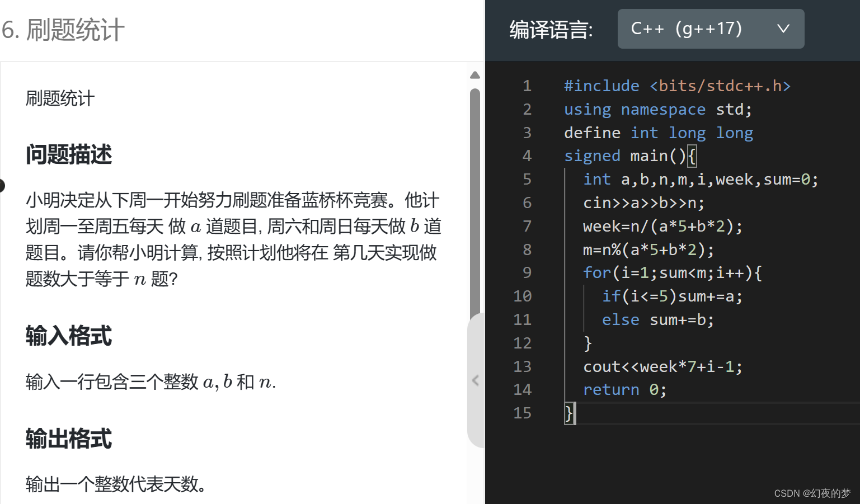The height and width of the screenshot is (504, 860).
Task: Click code line 5 'int a,b,n,m,i,week,sum=0;'
Action: (x=701, y=179)
